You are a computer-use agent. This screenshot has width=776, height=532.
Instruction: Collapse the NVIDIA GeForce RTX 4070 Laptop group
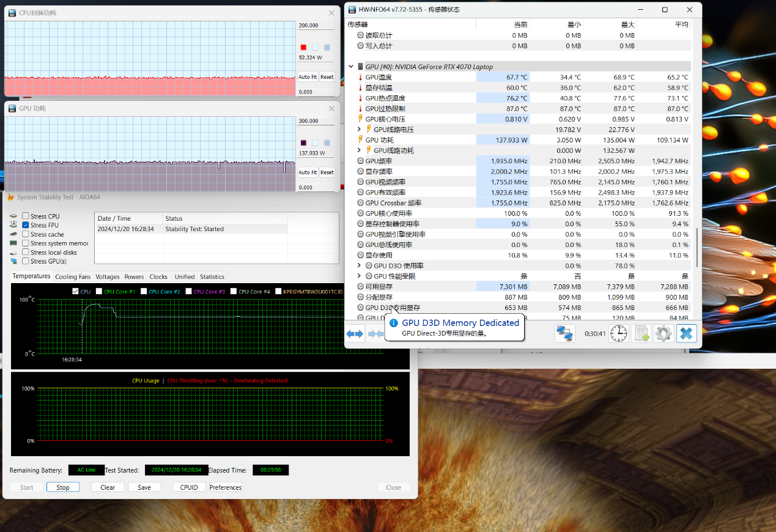tap(351, 67)
